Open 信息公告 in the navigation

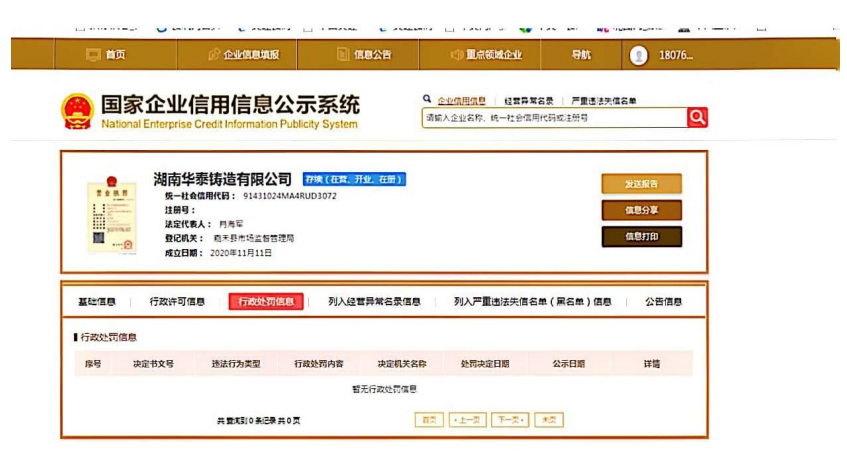pos(372,55)
